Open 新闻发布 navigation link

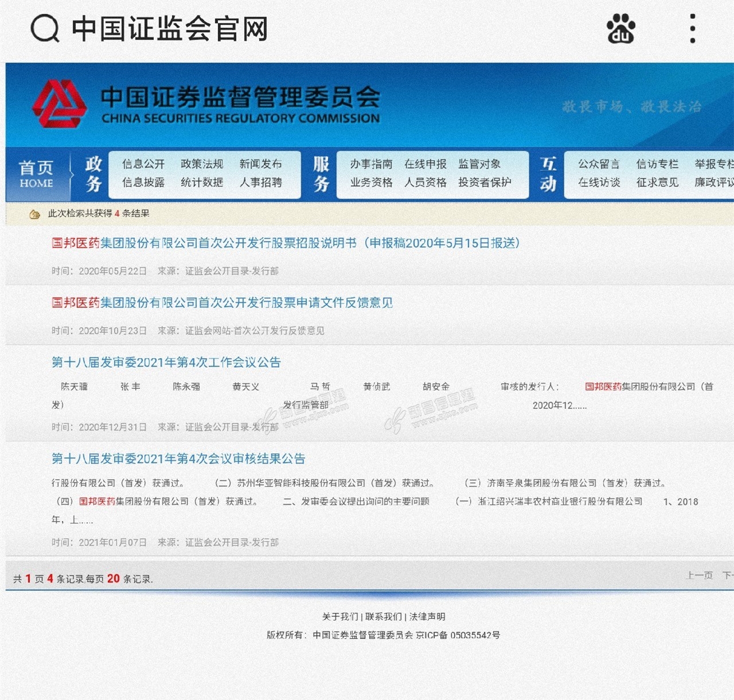[261, 164]
